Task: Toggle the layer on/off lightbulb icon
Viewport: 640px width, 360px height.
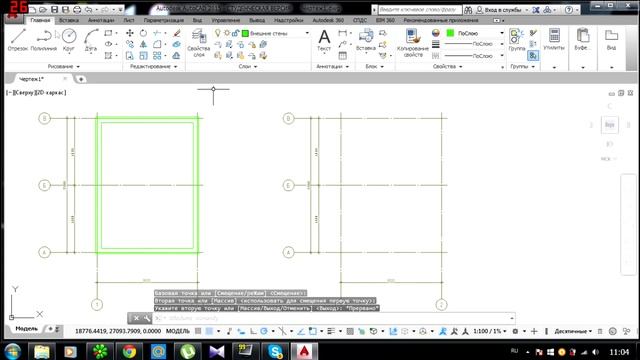Action: (x=218, y=33)
